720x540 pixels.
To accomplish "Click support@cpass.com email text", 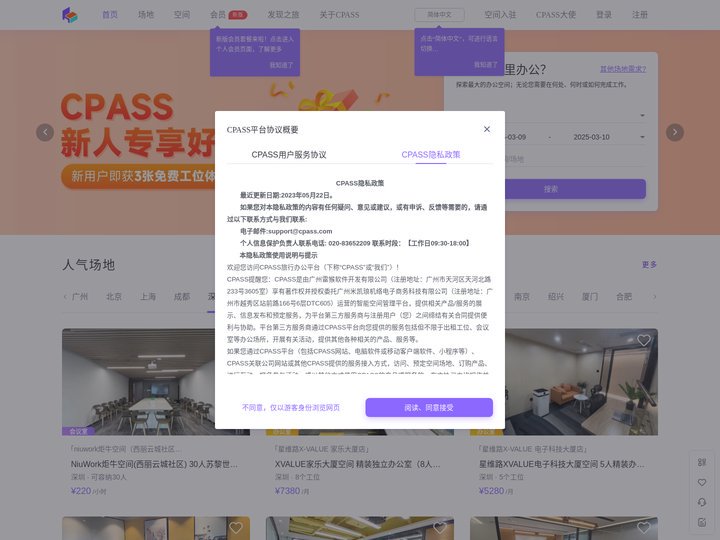I will pos(300,231).
